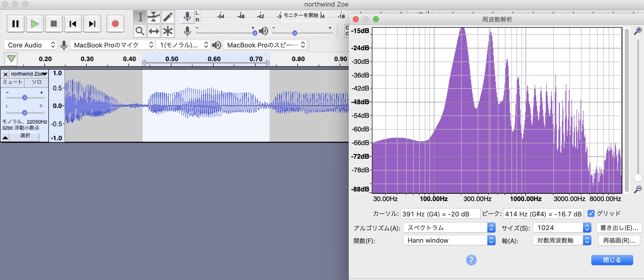644x280 pixels.
Task: Stop playback with the Stop button
Action: coord(54,24)
